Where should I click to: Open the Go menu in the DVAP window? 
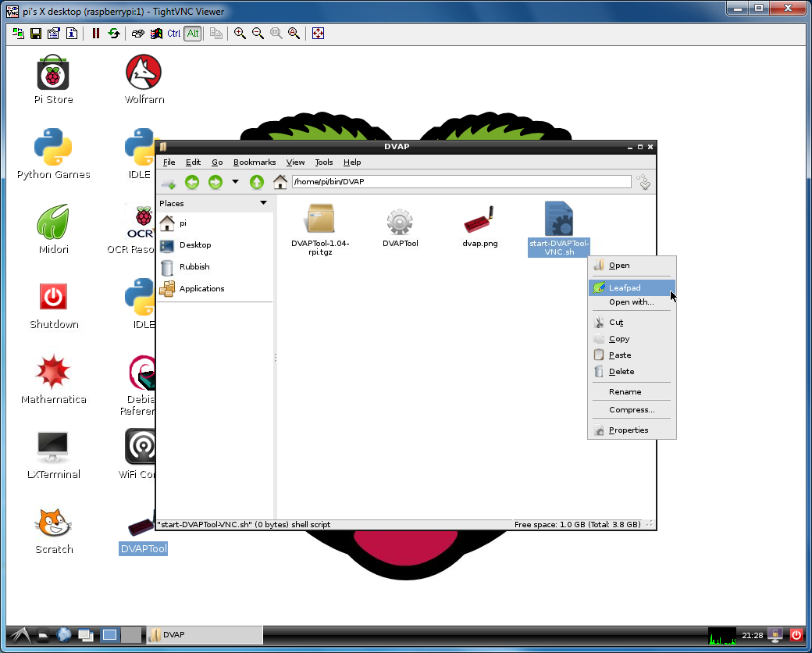217,162
